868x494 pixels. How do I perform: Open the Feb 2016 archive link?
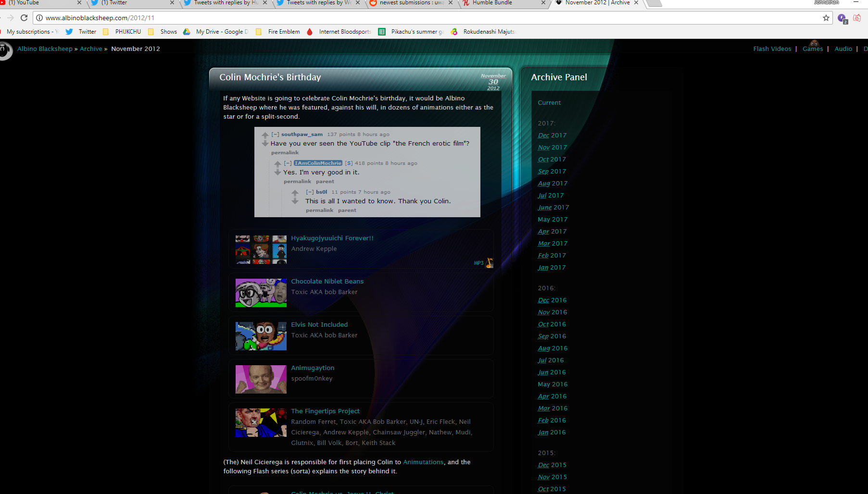(x=552, y=420)
